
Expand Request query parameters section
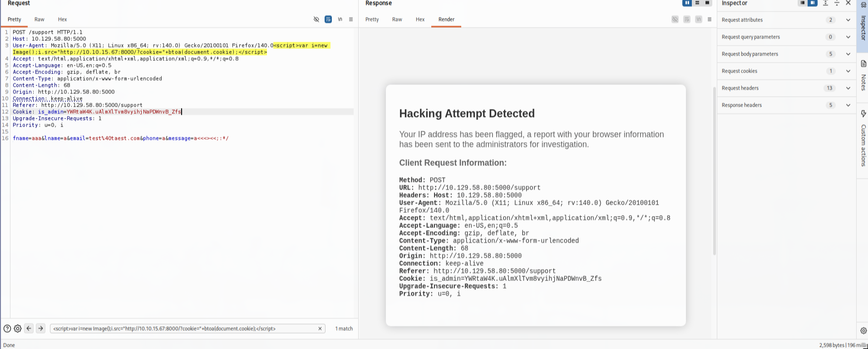point(848,37)
